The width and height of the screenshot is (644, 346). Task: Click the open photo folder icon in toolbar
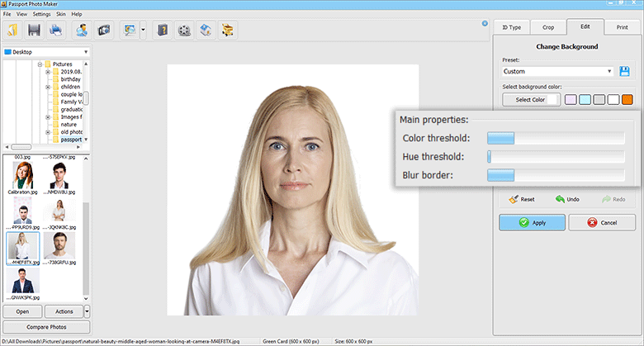point(12,30)
